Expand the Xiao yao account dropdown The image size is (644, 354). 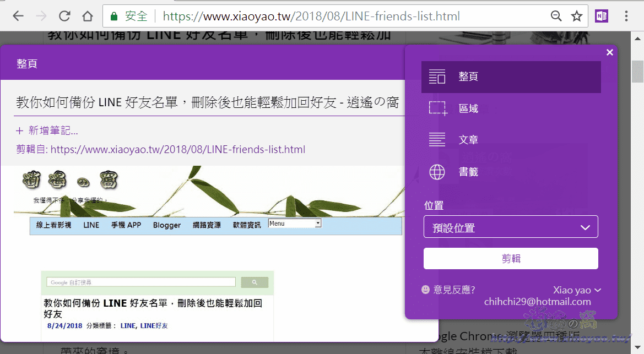[577, 290]
